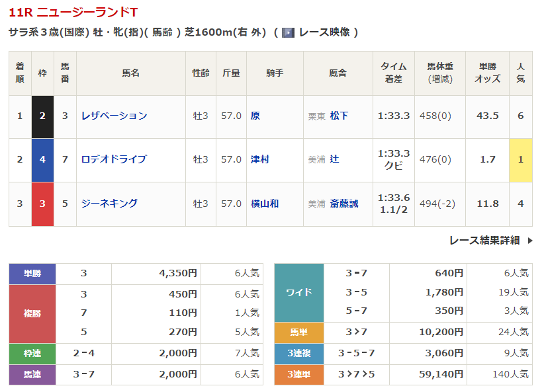Image resolution: width=544 pixels, height=392 pixels.
Task: Open horse ジーネキング profile
Action: tap(109, 204)
